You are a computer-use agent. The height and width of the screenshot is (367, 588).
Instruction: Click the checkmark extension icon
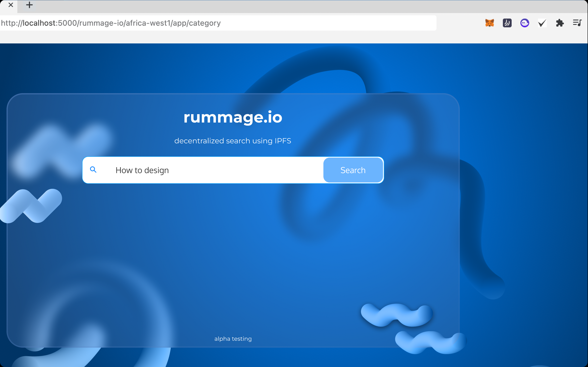542,23
